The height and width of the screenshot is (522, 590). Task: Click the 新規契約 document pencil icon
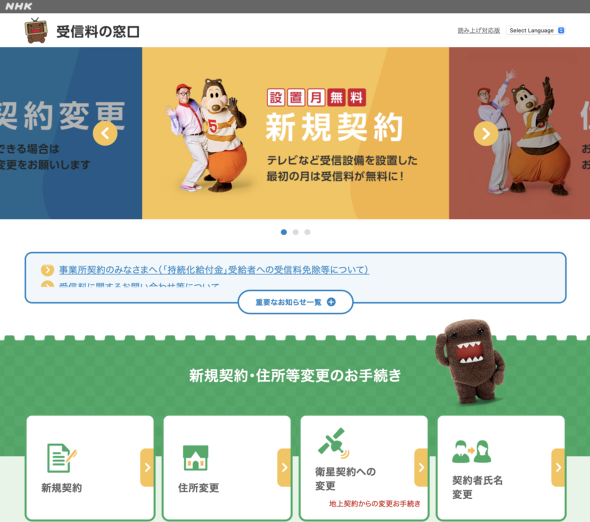62,458
